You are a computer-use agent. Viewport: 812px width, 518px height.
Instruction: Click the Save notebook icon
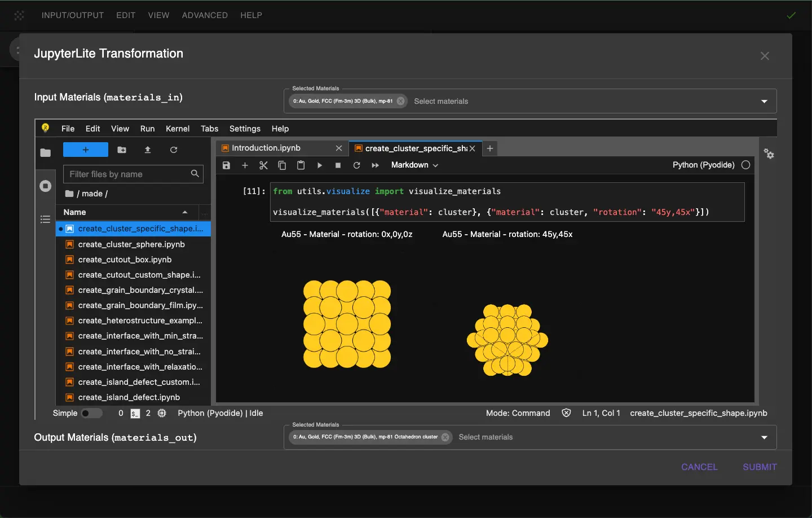point(226,165)
